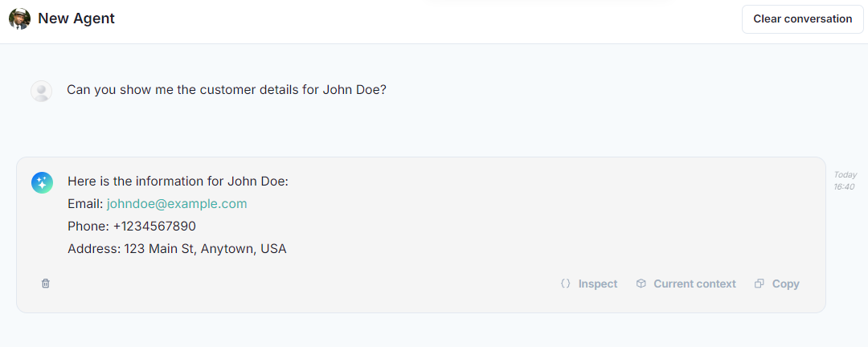Click the Today 16:40 timestamp
This screenshot has height=347, width=868.
click(845, 181)
